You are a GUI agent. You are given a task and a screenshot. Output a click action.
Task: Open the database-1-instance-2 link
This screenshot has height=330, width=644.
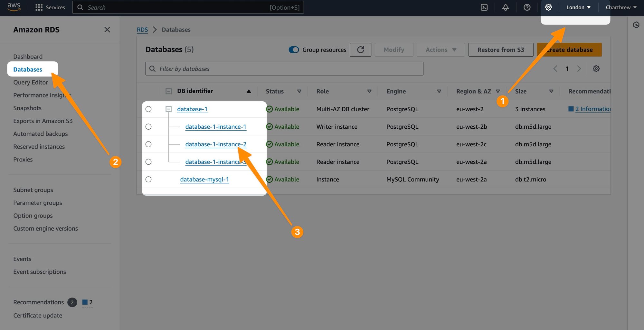pos(216,144)
